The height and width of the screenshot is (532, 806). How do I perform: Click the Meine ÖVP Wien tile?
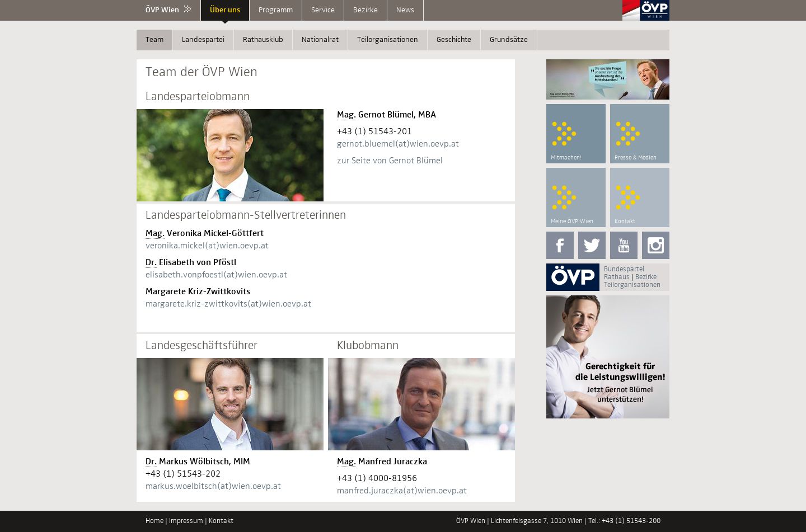point(576,197)
